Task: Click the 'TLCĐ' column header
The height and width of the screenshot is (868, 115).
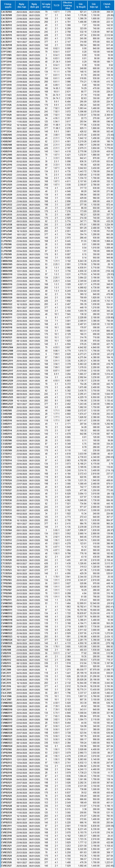Action: tap(57, 5)
